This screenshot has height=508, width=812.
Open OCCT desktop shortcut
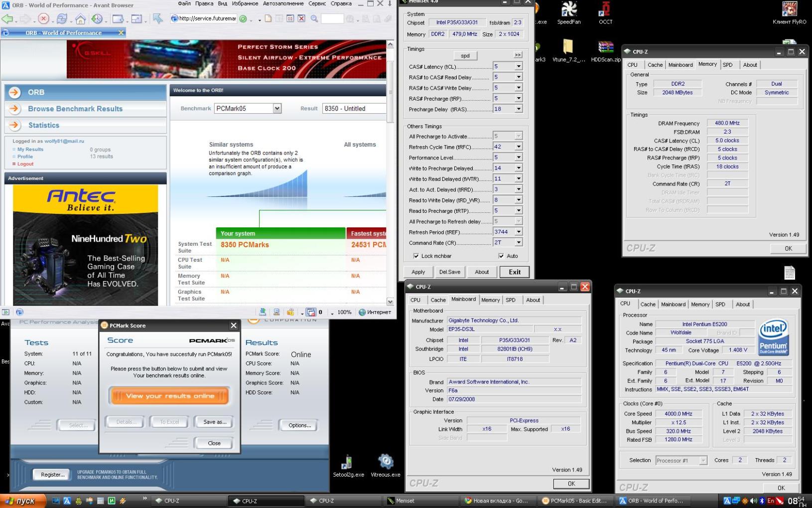tap(605, 13)
